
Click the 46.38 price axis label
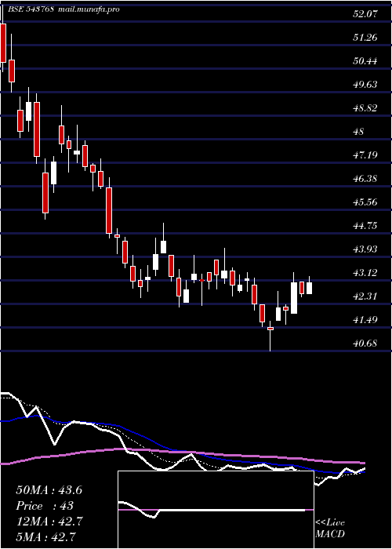365,179
